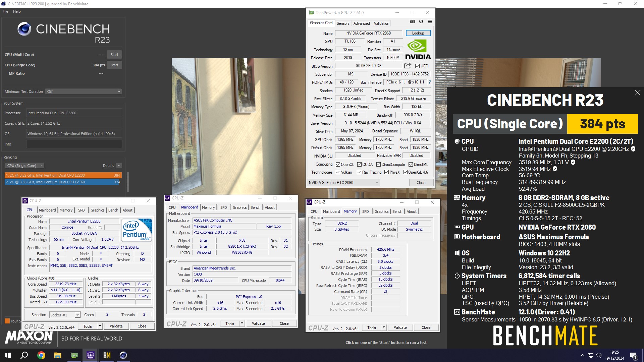This screenshot has height=362, width=644.
Task: Open BenchMate taskbar icon
Action: point(107,355)
